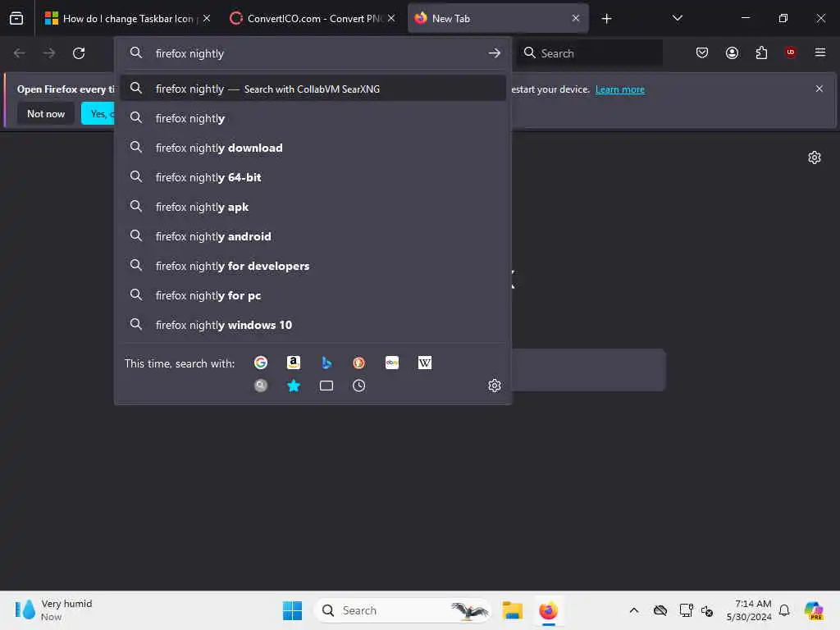
Task: Select 'firefox nightly windows 10' suggestion
Action: pos(313,325)
